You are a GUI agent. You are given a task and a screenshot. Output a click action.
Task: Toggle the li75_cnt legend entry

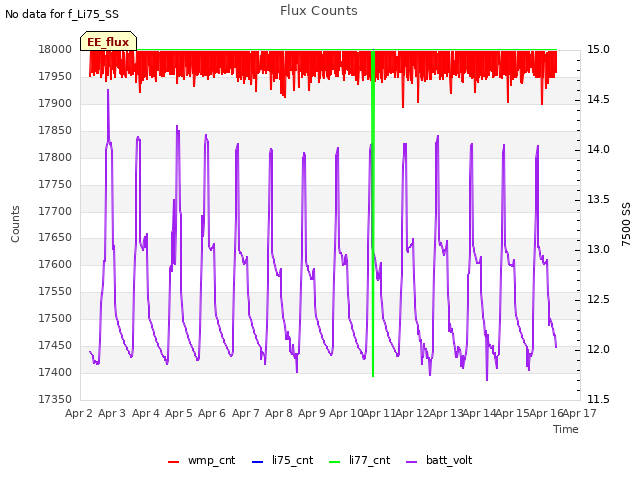282,460
